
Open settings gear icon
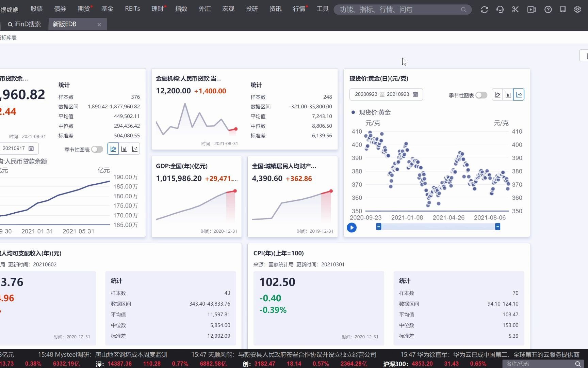click(x=577, y=10)
